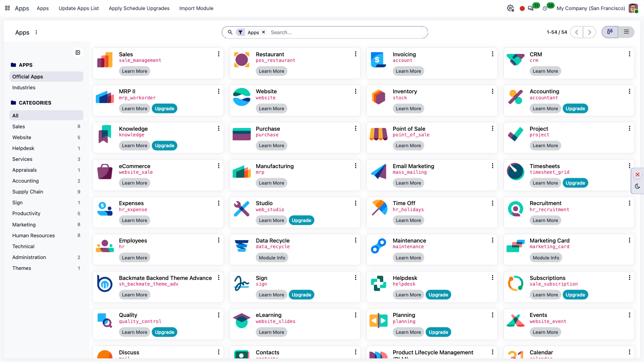
Task: Remove the Apps filter tag
Action: click(264, 32)
